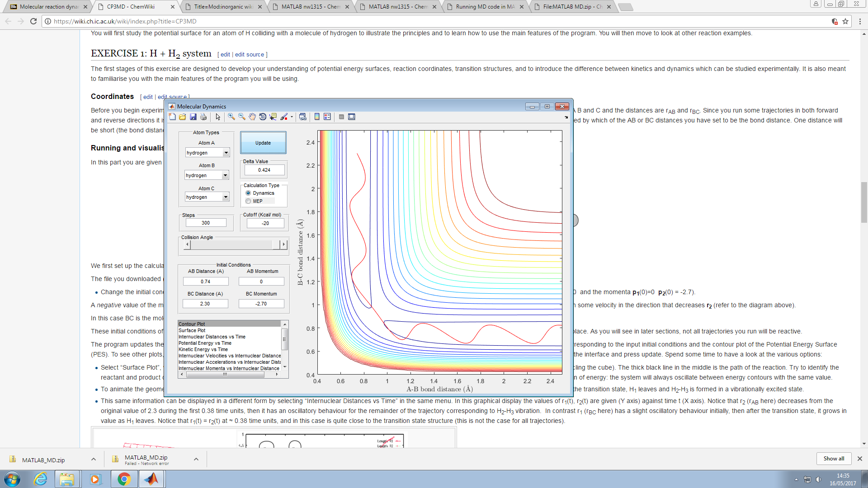The width and height of the screenshot is (868, 488).
Task: Click the Print Figure icon
Action: pyautogui.click(x=203, y=117)
